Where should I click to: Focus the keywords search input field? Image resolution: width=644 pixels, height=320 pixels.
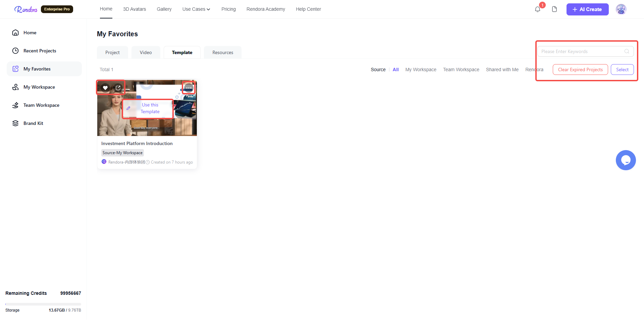pos(581,51)
